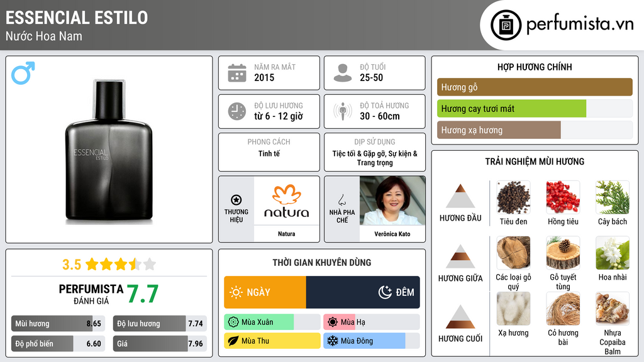
Task: Open the Tiêu đen black pepper thumbnail
Action: (x=513, y=197)
